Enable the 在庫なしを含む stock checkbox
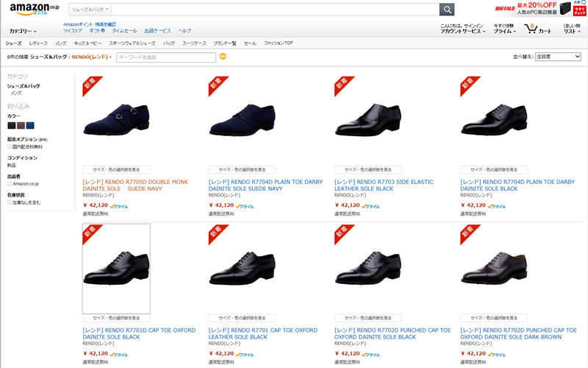Viewport: 588px width, 368px height. [10, 202]
